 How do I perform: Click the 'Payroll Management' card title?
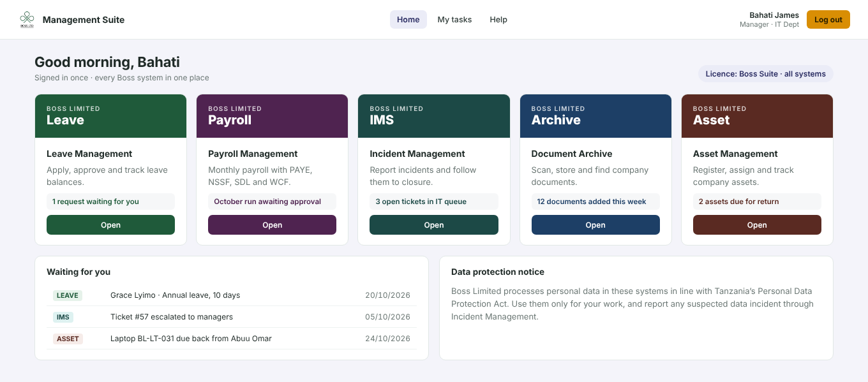253,154
